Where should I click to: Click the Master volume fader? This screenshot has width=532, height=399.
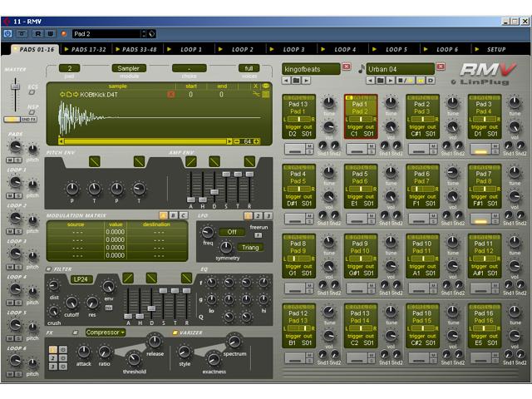(15, 86)
